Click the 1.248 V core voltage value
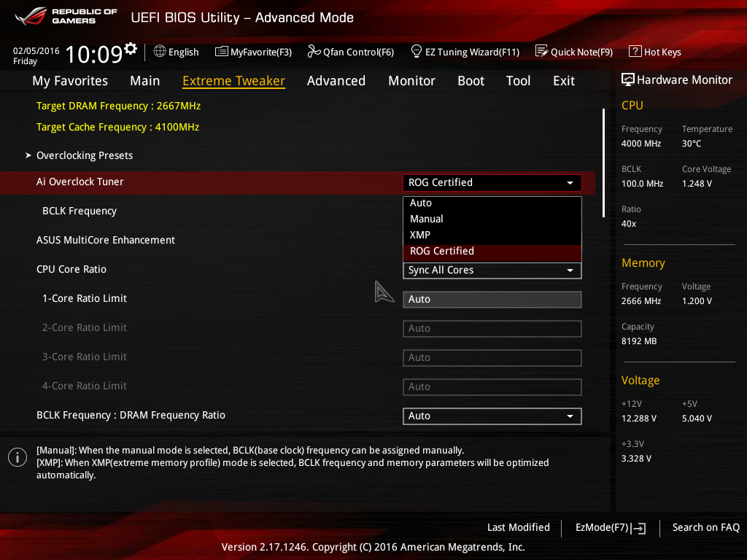The image size is (747, 560). click(697, 184)
